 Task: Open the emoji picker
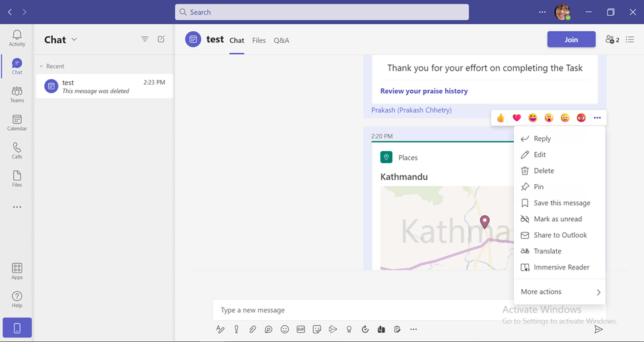point(285,329)
